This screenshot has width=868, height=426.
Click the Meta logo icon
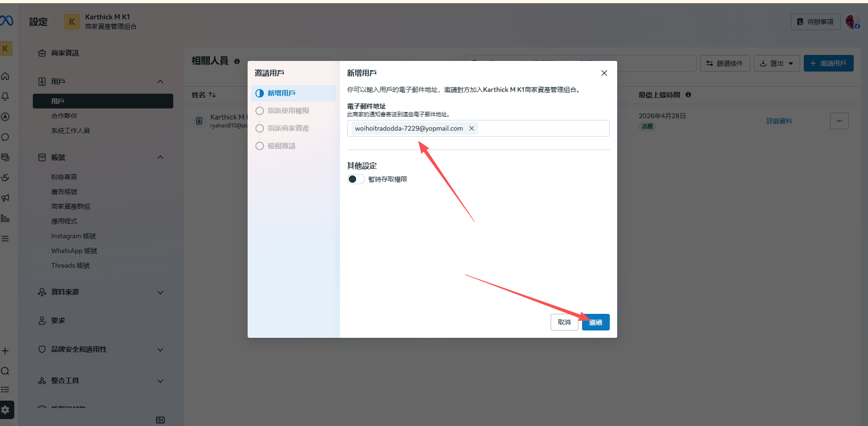coord(6,21)
